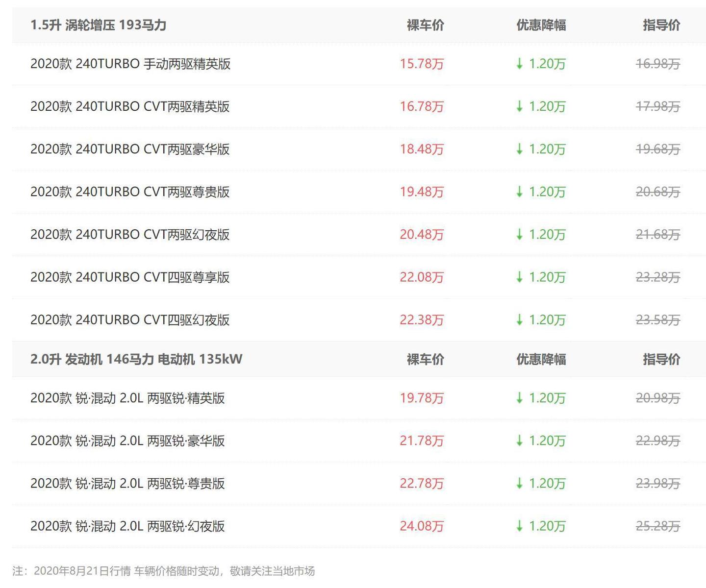Click green down arrow in 两驱锐·幻夜版 row
Screen dimensions: 706x588
520,526
